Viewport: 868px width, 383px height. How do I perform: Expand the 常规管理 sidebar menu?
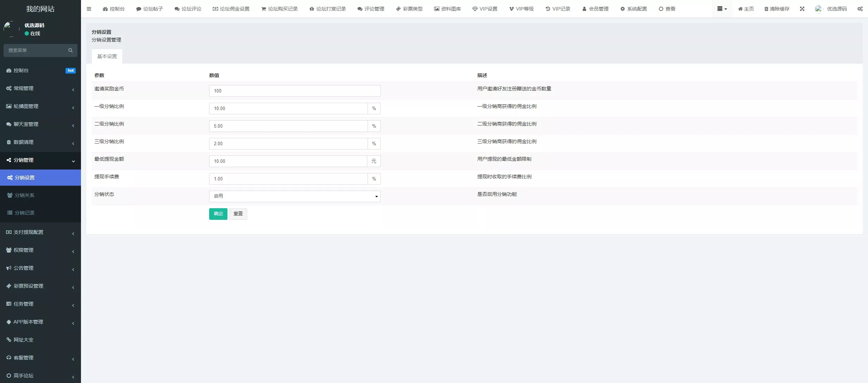(40, 89)
